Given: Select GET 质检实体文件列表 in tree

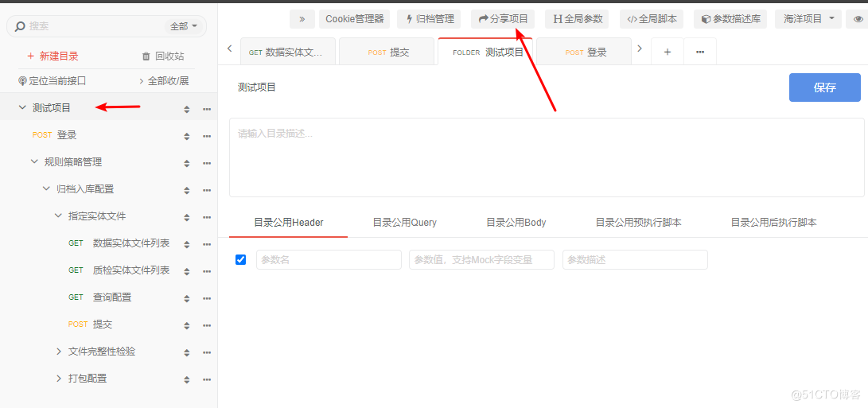Looking at the screenshot, I should pos(119,270).
